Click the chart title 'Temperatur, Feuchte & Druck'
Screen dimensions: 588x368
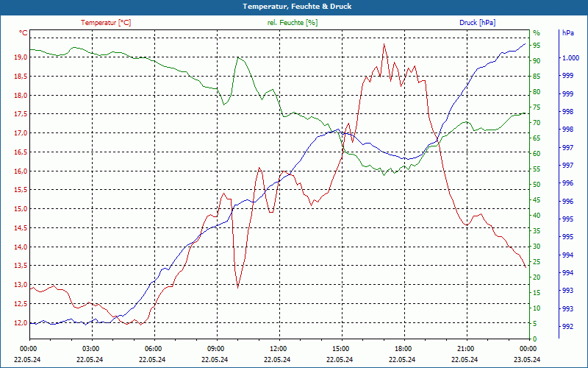(297, 7)
